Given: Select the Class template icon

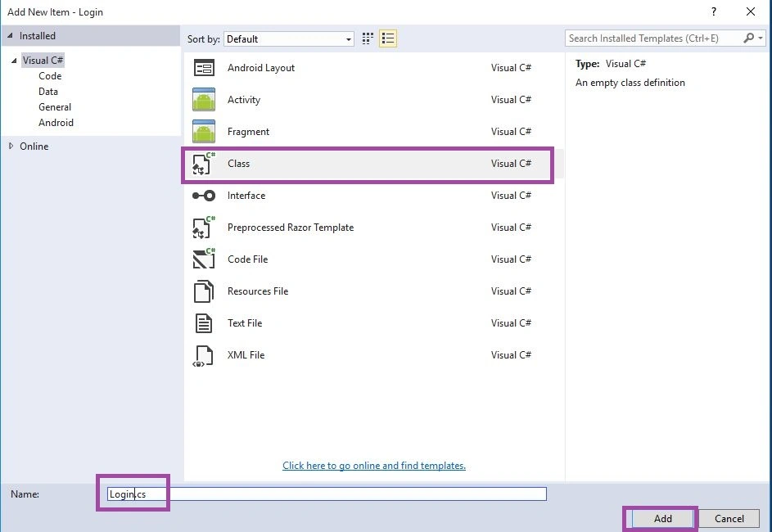Looking at the screenshot, I should [204, 164].
